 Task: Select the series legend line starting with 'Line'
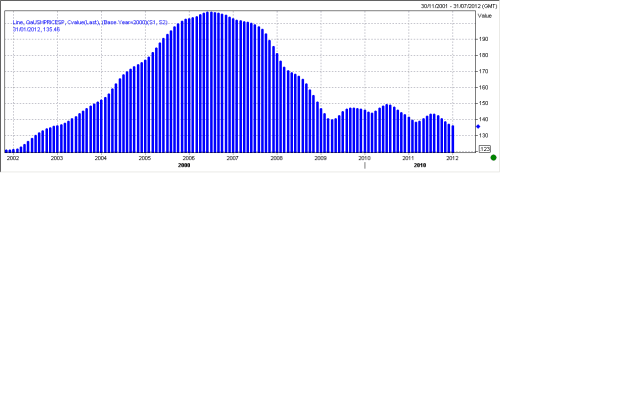[83, 20]
